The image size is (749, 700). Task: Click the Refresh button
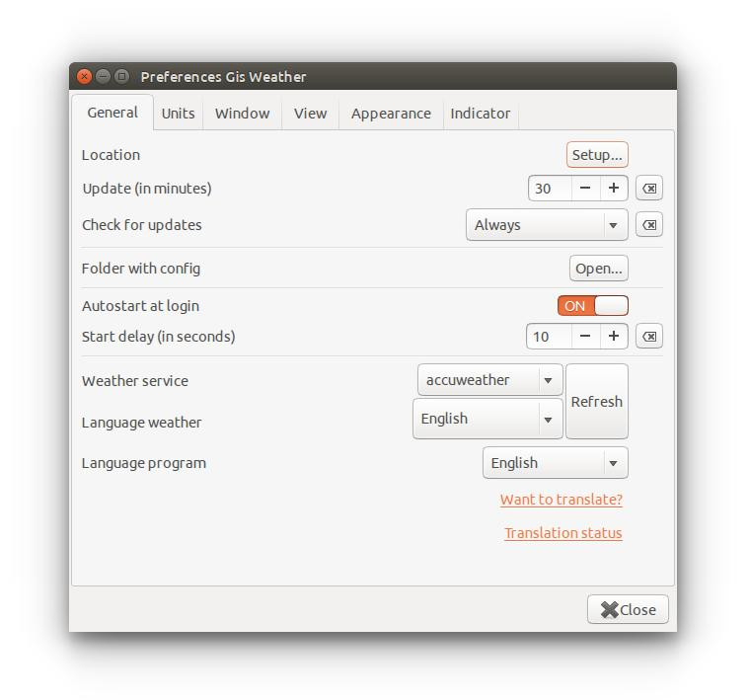[597, 402]
